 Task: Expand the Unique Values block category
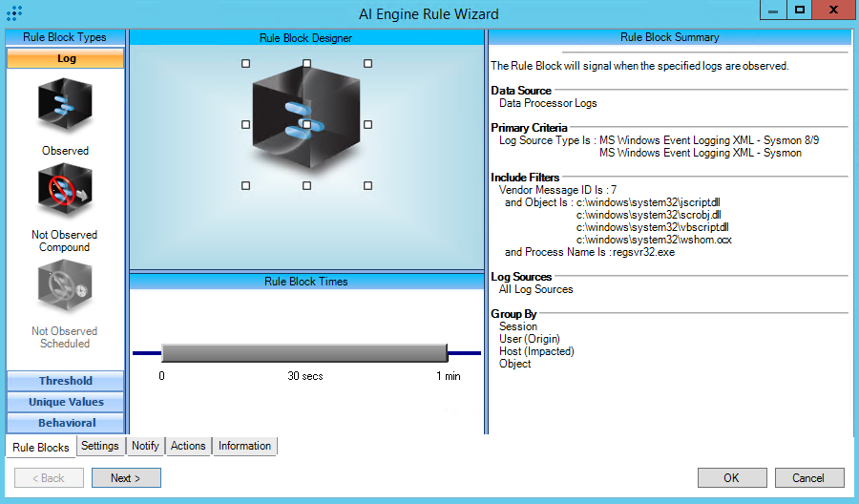66,402
